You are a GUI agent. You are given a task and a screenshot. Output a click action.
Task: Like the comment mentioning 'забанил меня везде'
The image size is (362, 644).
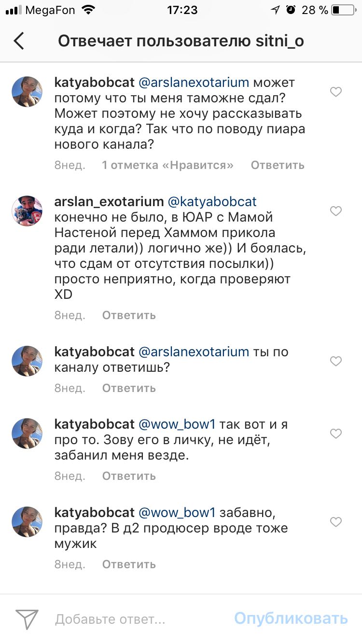(335, 434)
